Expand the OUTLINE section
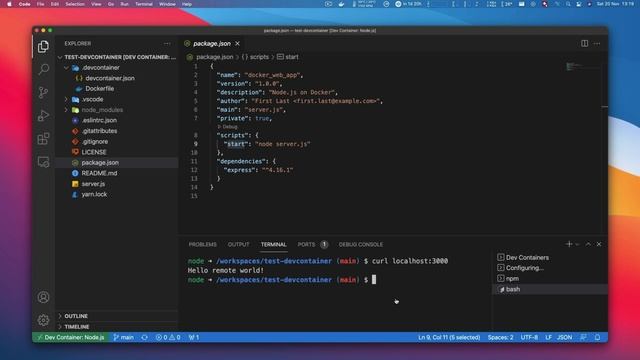The width and height of the screenshot is (640, 360). coord(117,316)
